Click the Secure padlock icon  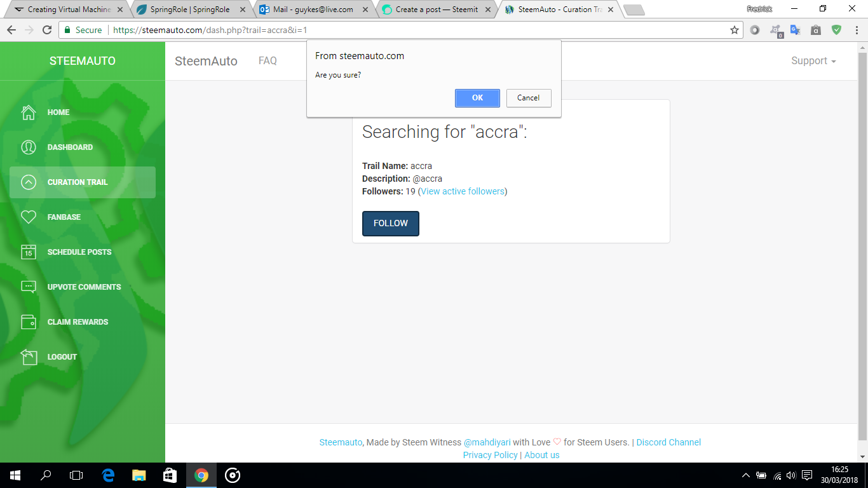[x=67, y=29]
